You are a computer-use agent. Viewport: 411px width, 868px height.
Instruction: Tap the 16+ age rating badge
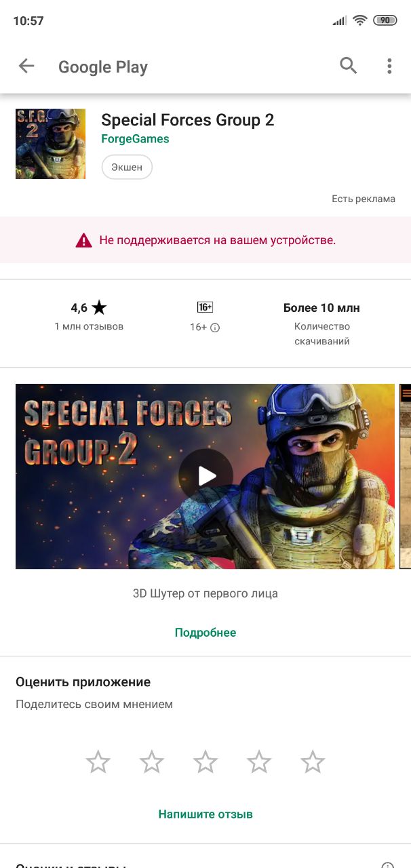coord(205,307)
